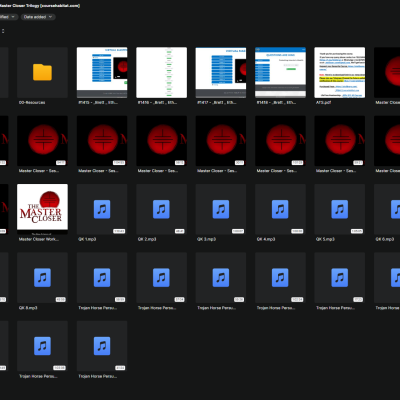Click the QK 1.mp3 file name

tap(87, 239)
